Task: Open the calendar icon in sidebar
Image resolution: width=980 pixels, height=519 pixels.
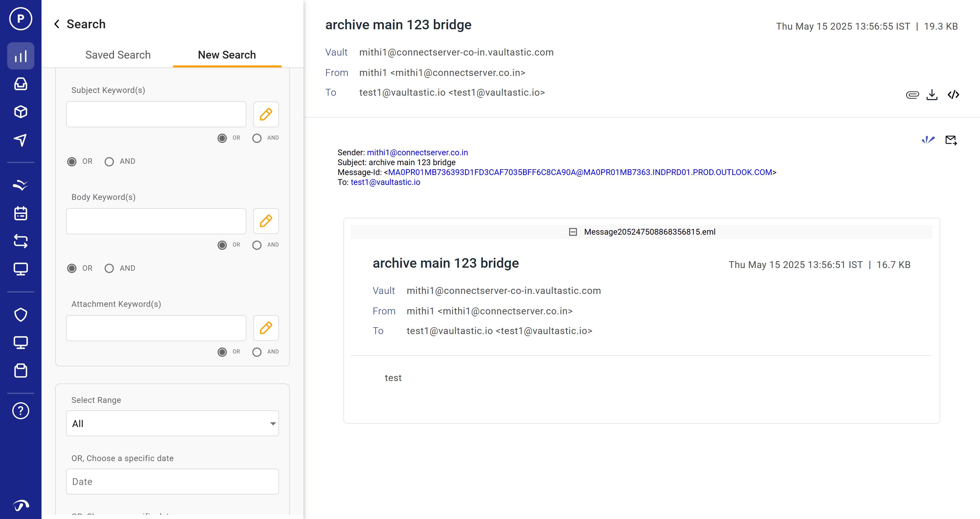Action: (x=20, y=213)
